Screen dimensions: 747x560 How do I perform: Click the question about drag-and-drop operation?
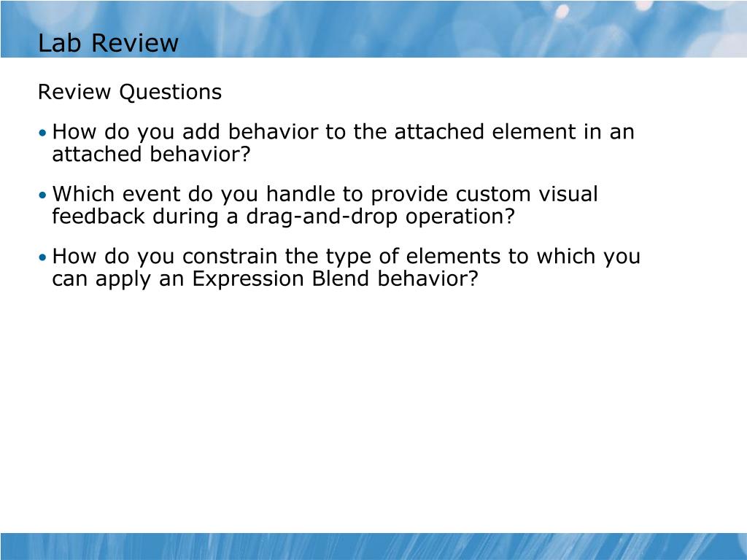click(325, 205)
